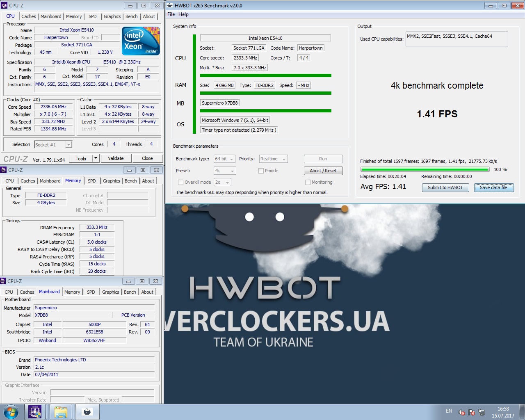
Task: Select CPU tab in the Mainboard CPU-Z window
Action: point(9,292)
